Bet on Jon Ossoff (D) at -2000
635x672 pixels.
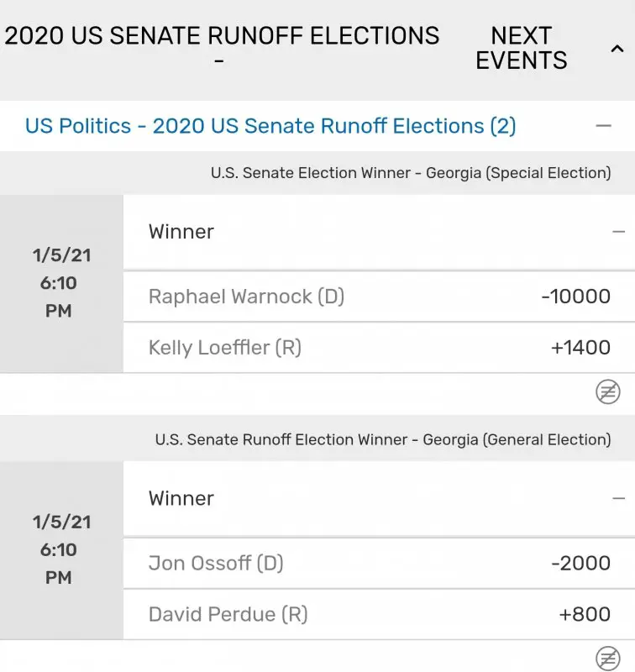379,564
